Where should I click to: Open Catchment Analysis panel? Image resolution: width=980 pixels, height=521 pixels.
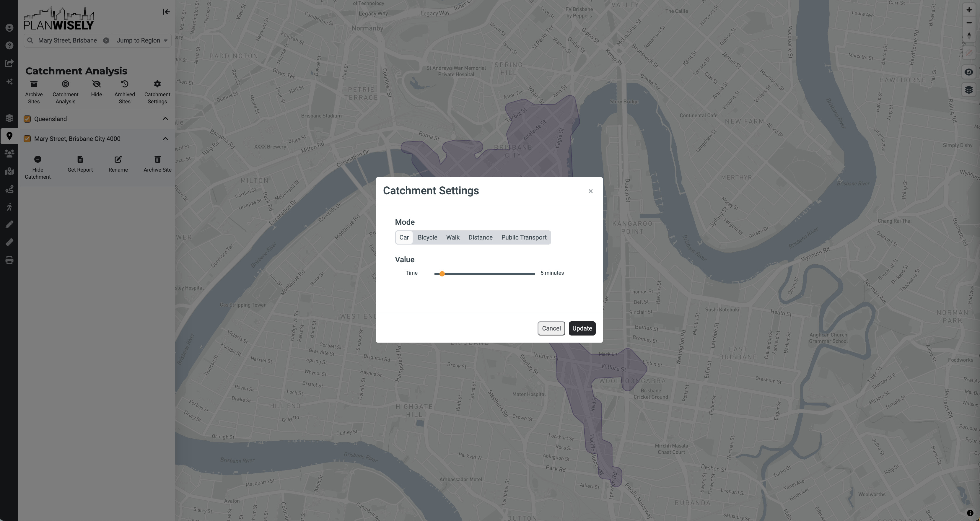[x=64, y=91]
